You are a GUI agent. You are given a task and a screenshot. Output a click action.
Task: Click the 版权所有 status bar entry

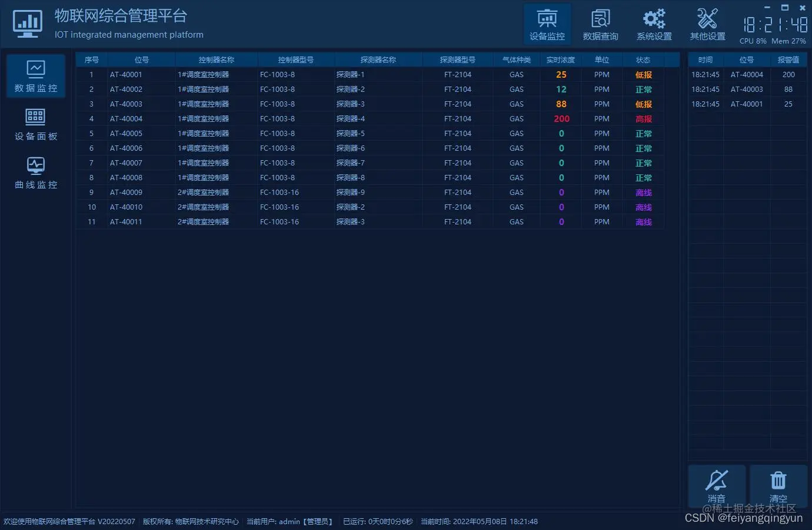point(191,522)
